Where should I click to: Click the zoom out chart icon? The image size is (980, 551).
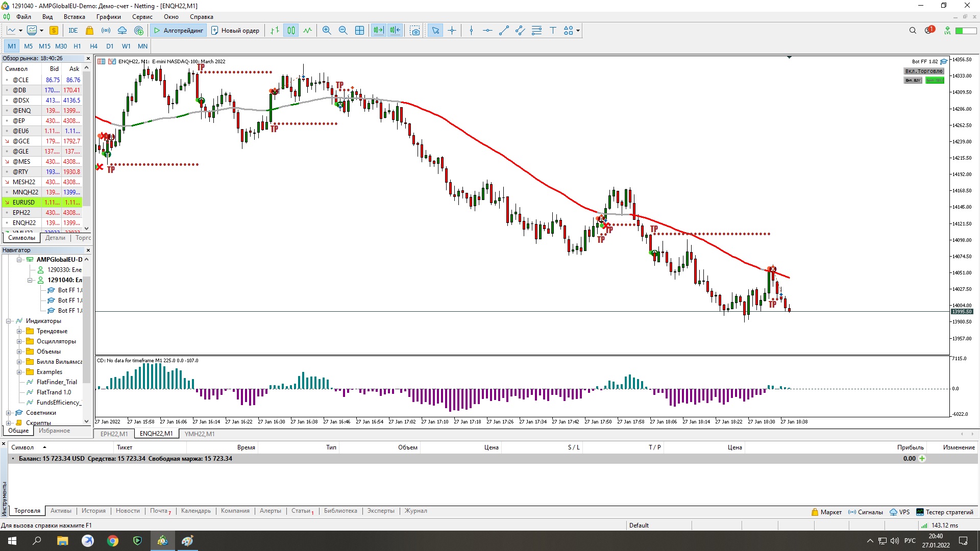[343, 31]
